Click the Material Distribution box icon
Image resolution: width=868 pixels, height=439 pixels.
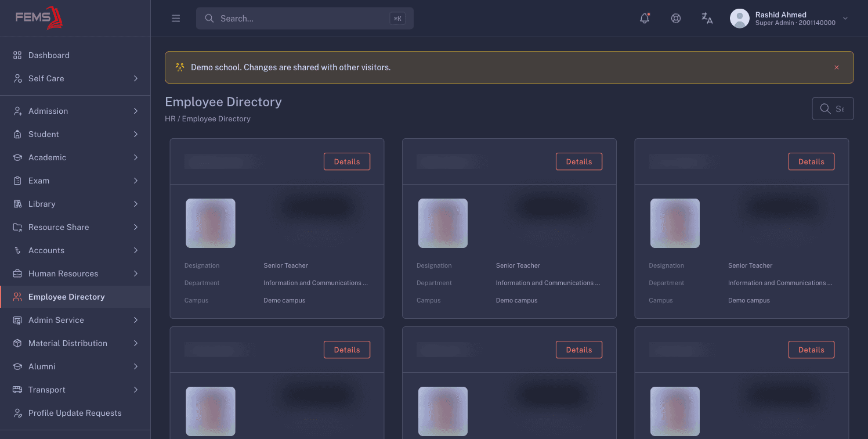(x=17, y=343)
